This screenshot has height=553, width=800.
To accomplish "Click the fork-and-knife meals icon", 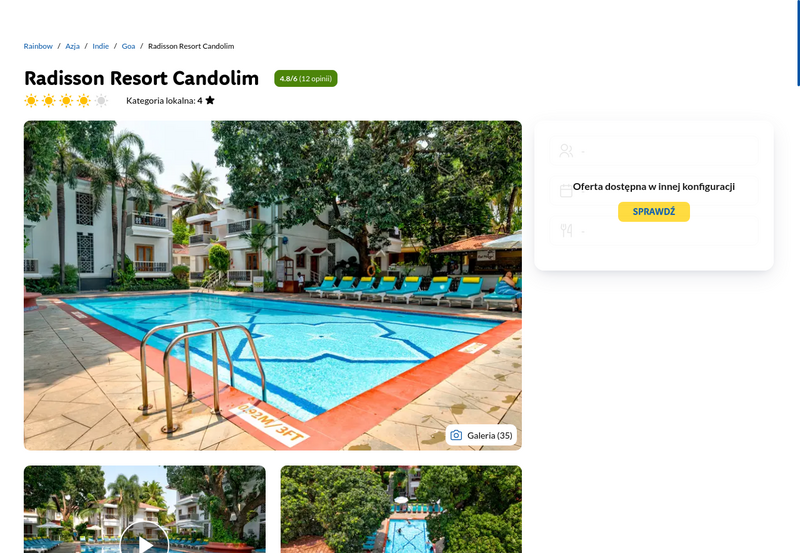I will coord(566,231).
